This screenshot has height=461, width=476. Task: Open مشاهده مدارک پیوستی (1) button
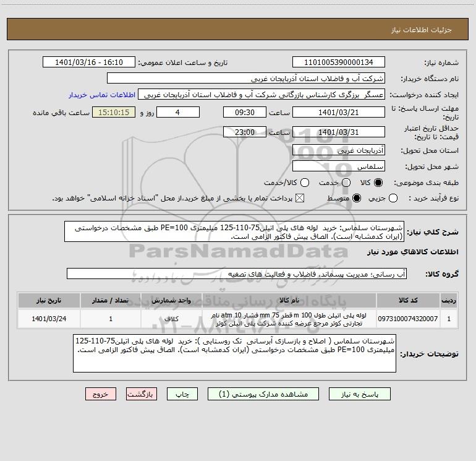pos(263,394)
